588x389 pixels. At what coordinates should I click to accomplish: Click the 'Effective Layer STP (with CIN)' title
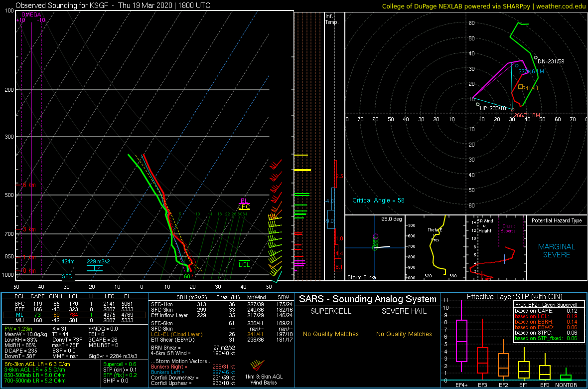pos(514,297)
